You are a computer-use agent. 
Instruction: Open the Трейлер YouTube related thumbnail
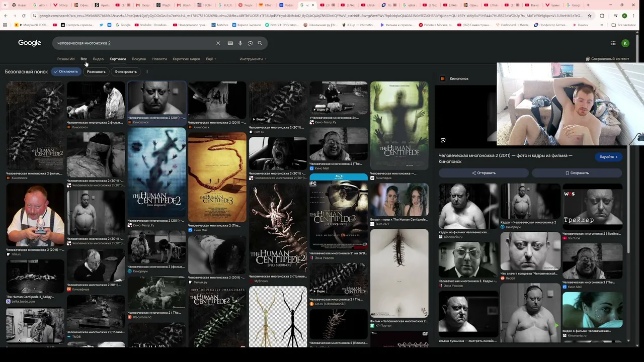point(592,207)
